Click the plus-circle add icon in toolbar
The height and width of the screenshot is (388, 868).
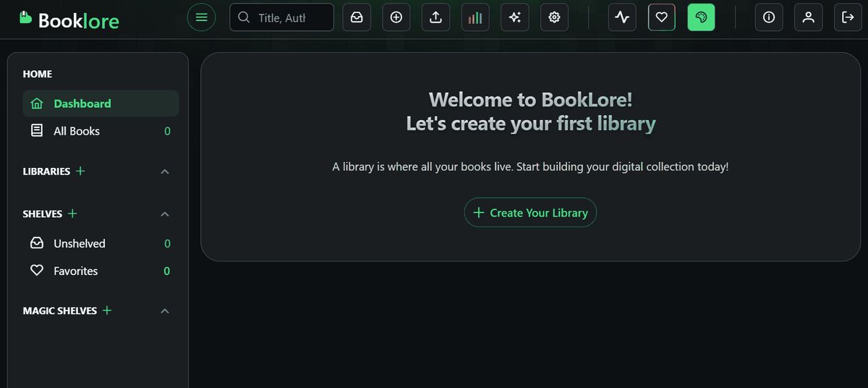point(396,17)
